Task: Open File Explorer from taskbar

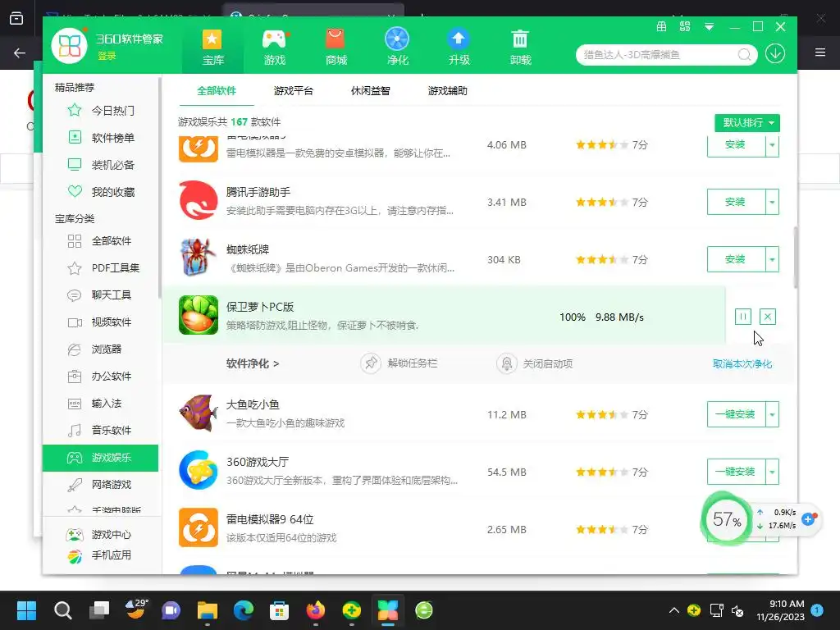Action: (207, 610)
